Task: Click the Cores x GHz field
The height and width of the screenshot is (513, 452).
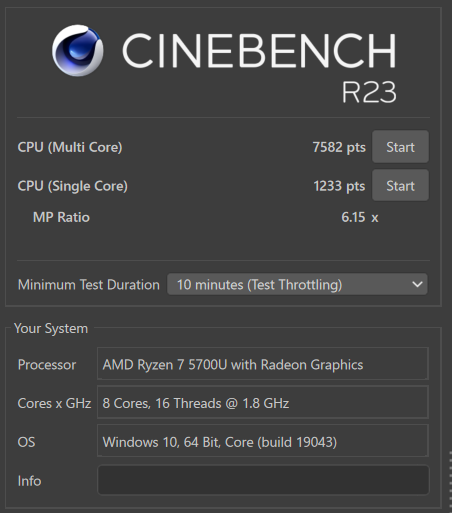Action: [262, 402]
